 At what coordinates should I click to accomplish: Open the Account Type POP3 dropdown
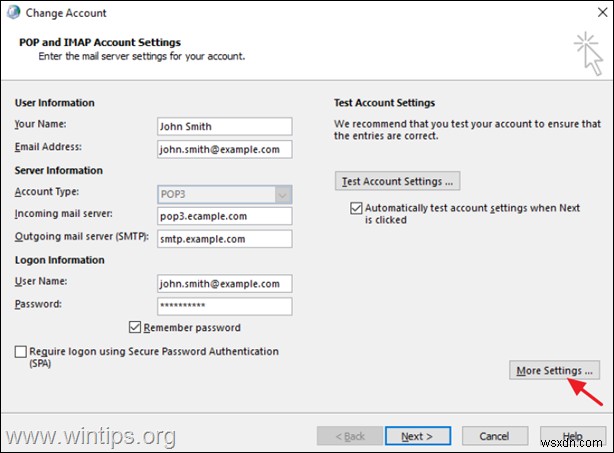click(282, 193)
